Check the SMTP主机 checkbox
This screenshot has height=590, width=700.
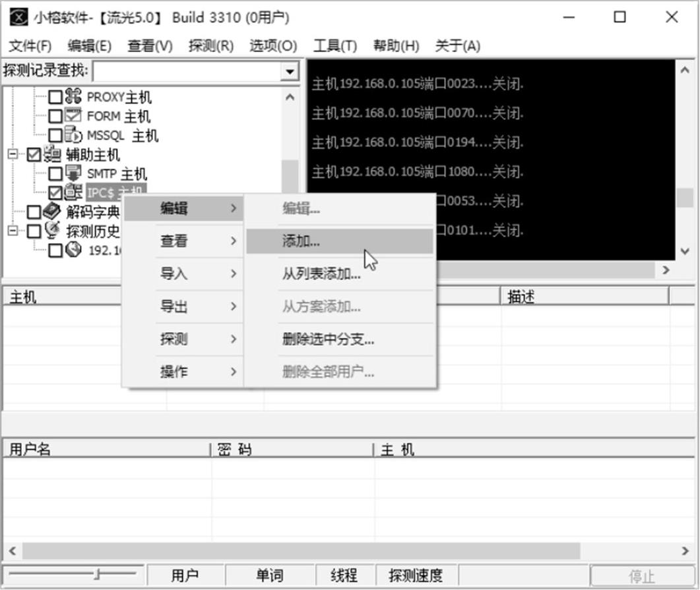(55, 173)
